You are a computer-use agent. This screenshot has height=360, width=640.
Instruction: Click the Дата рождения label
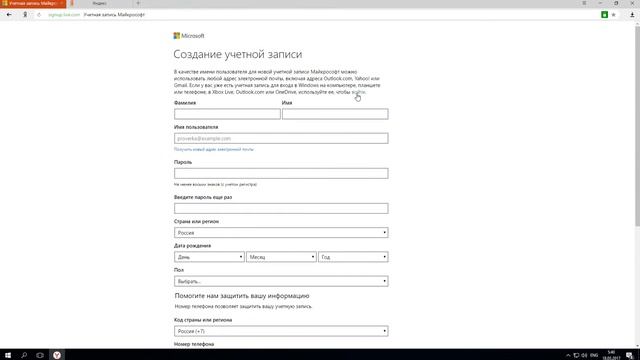(x=193, y=246)
